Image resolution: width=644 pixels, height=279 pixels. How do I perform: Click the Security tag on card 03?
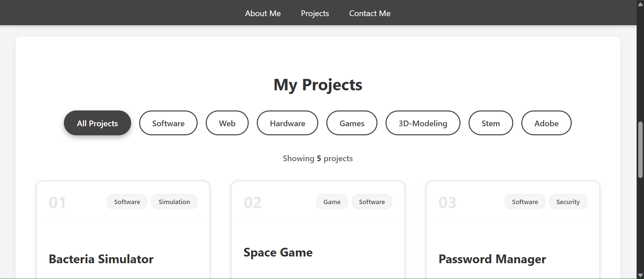[568, 202]
